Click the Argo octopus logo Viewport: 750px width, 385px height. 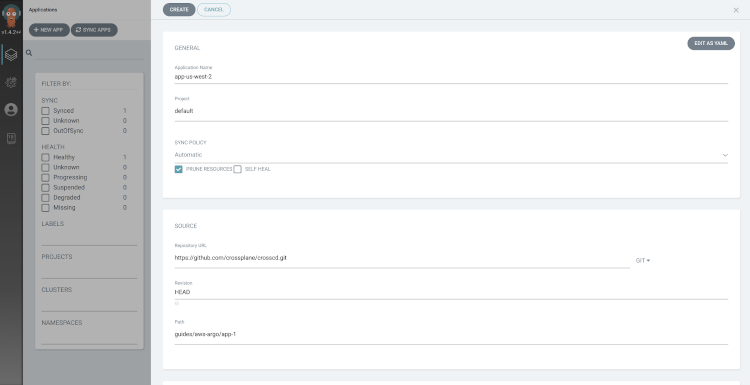[11, 15]
